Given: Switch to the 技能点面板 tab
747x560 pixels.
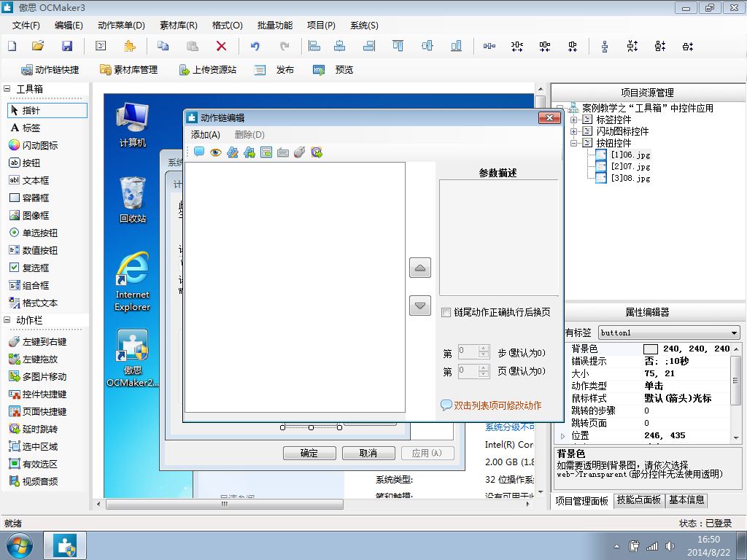Looking at the screenshot, I should tap(638, 500).
